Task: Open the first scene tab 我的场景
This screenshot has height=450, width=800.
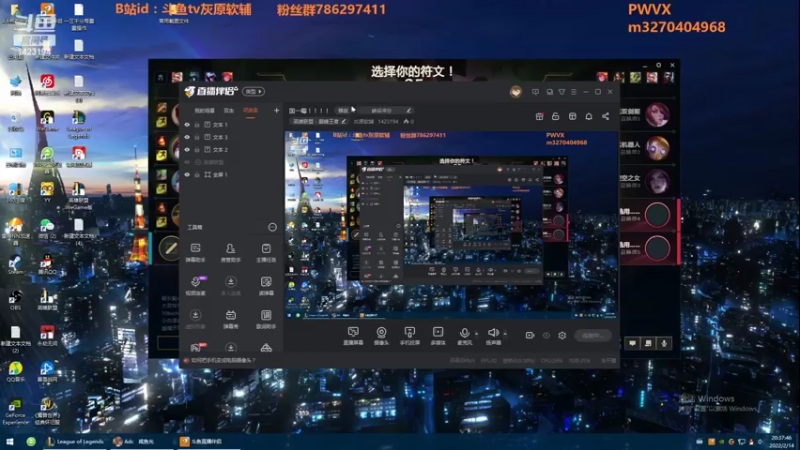Action: 204,111
